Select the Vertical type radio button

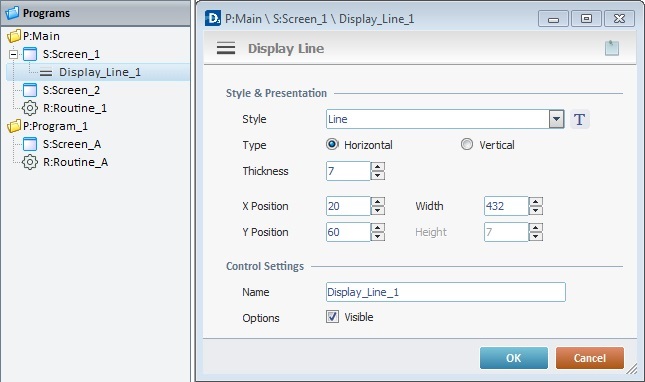coord(466,144)
